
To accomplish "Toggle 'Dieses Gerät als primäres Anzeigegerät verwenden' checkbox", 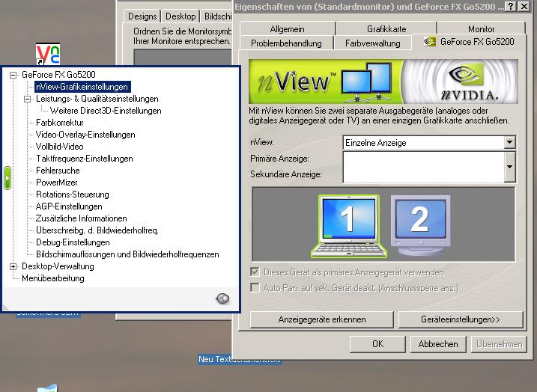I will click(x=255, y=272).
